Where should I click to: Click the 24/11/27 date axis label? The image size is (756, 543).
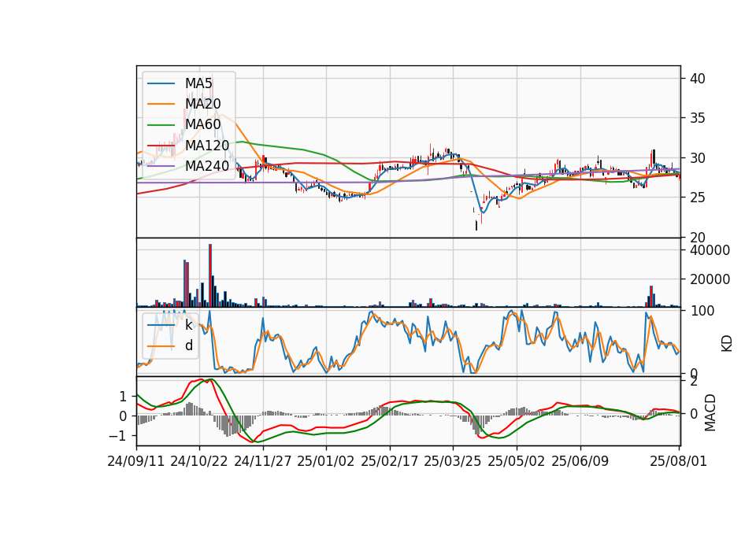(263, 462)
